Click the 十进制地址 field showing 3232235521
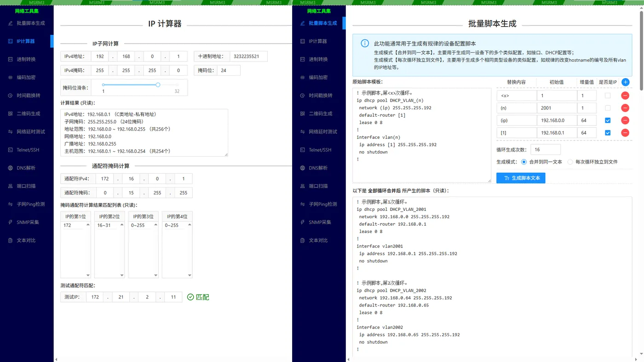 click(x=248, y=57)
